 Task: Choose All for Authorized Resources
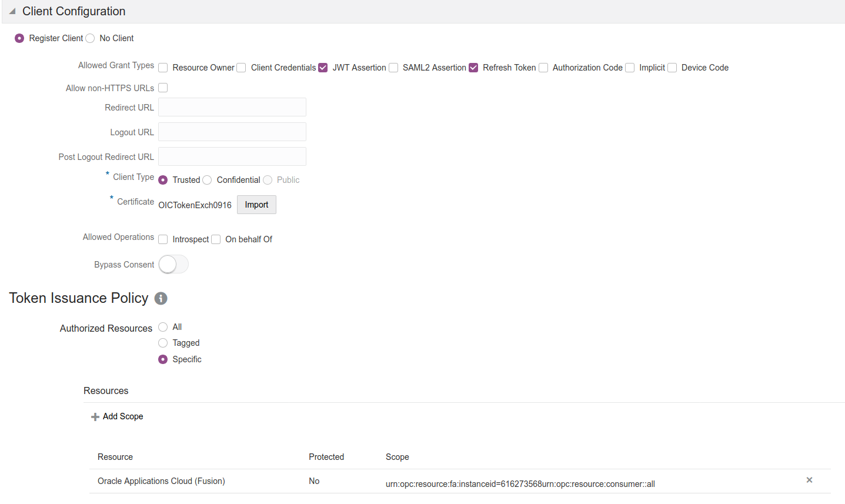click(163, 327)
